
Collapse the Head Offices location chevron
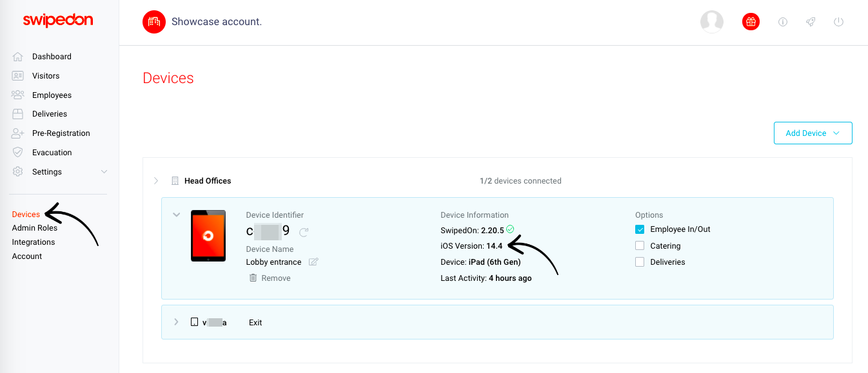tap(156, 181)
